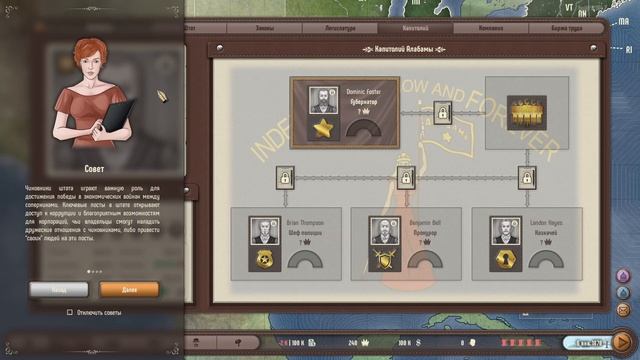Open the Компании tab
The image size is (640, 360).
click(x=491, y=28)
